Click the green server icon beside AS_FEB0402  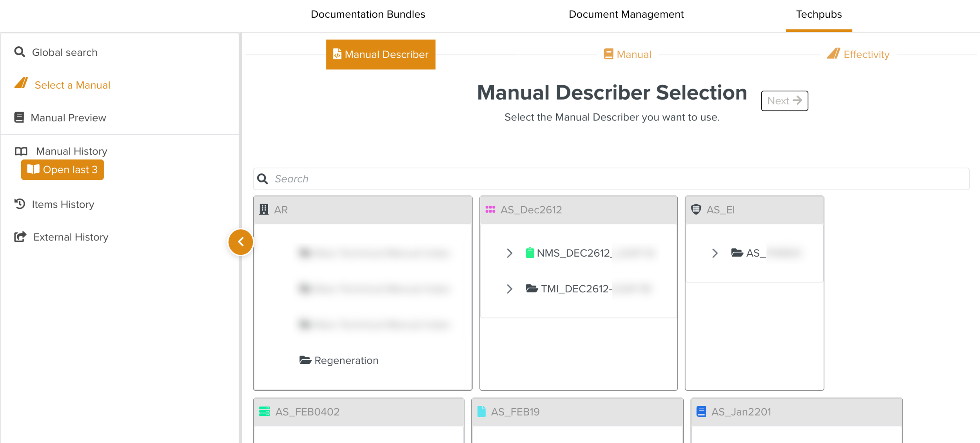click(265, 412)
